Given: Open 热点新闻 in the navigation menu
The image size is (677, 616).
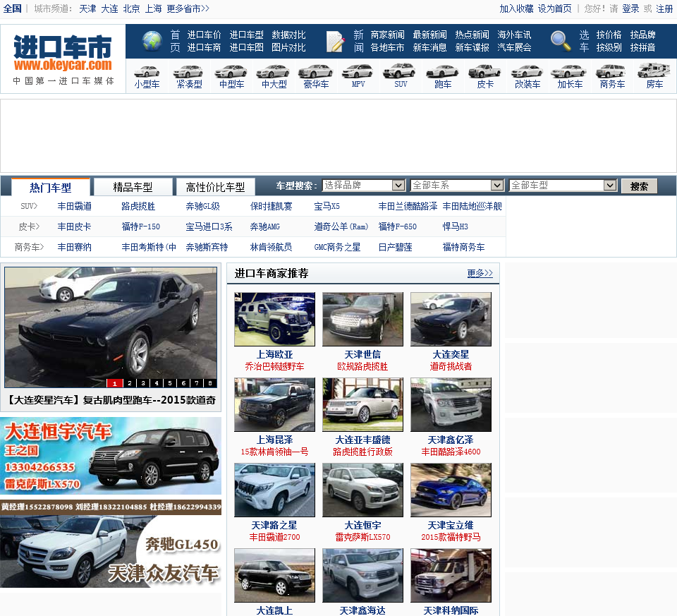Looking at the screenshot, I should (x=472, y=35).
